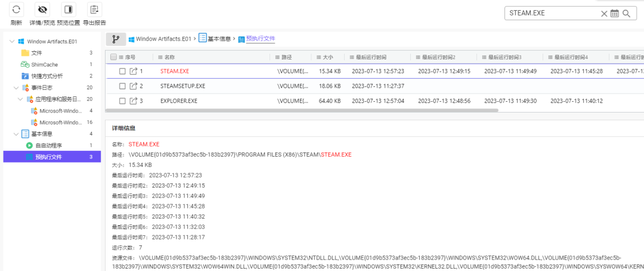Sort by the 序号 column header
The width and height of the screenshot is (644, 271).
tap(130, 57)
